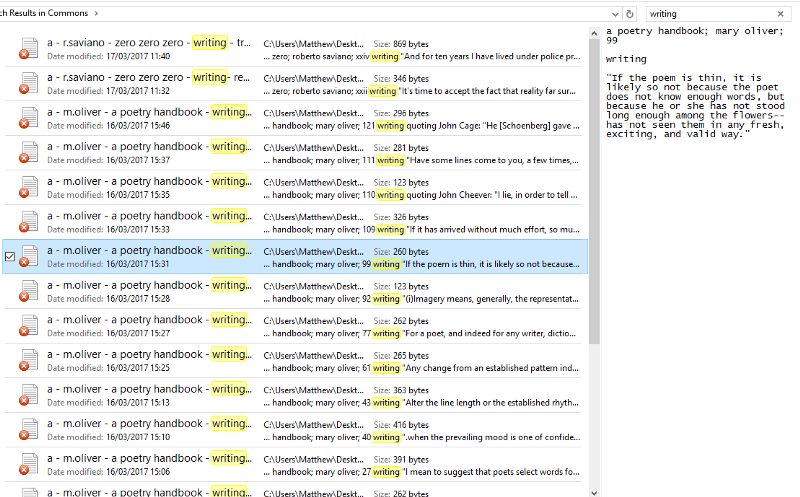Image resolution: width=800 pixels, height=497 pixels.
Task: Open address bar history dropdown arrow
Action: (x=614, y=14)
